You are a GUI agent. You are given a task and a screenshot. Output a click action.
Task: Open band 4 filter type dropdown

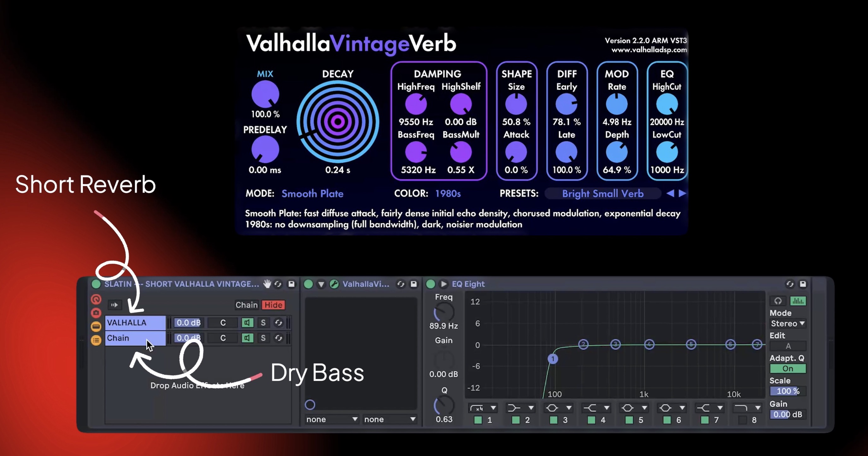596,408
